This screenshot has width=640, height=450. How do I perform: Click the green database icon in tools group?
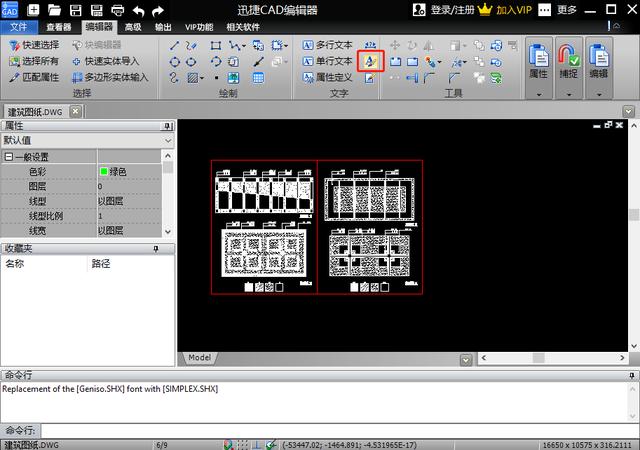[496, 78]
